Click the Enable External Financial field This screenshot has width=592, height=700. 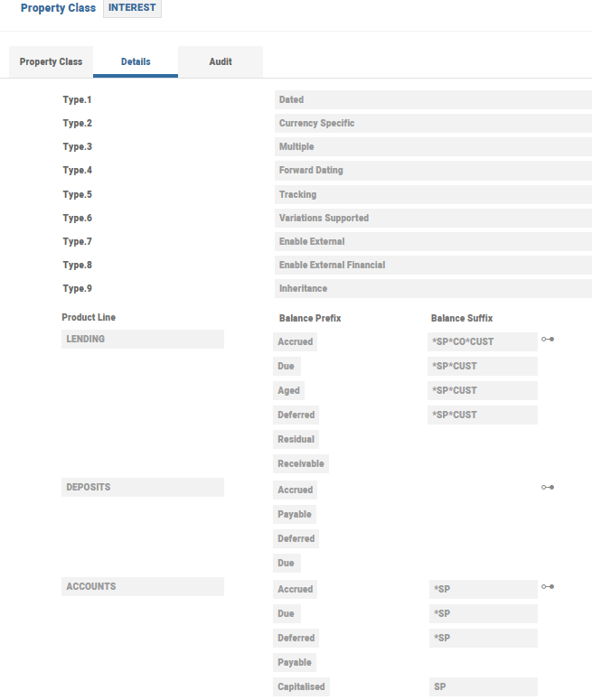click(432, 266)
